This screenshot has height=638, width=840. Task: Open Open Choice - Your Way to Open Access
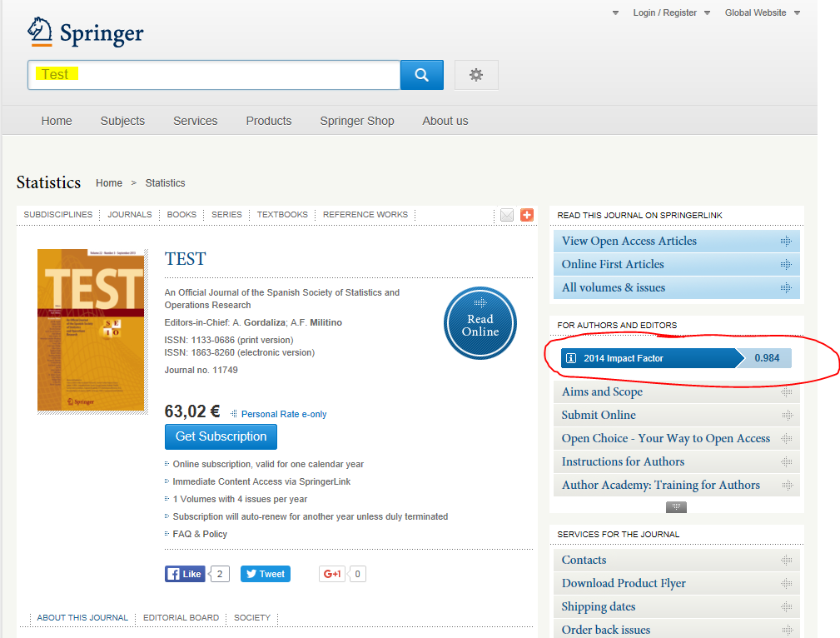676,439
